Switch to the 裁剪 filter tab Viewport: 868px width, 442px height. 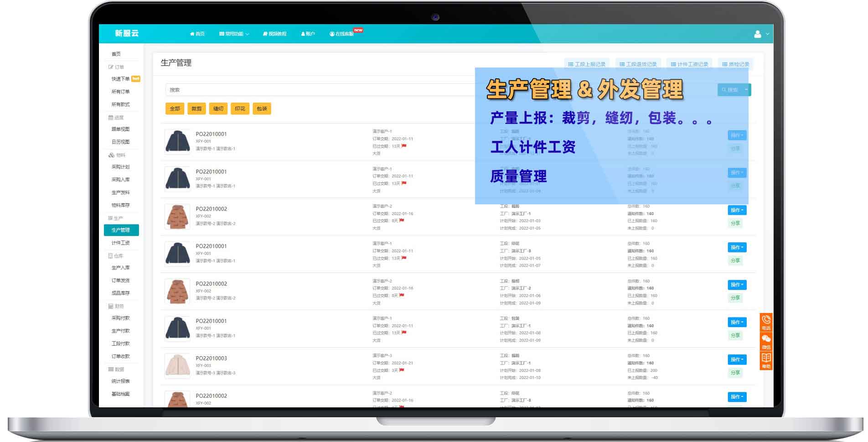[x=196, y=109]
